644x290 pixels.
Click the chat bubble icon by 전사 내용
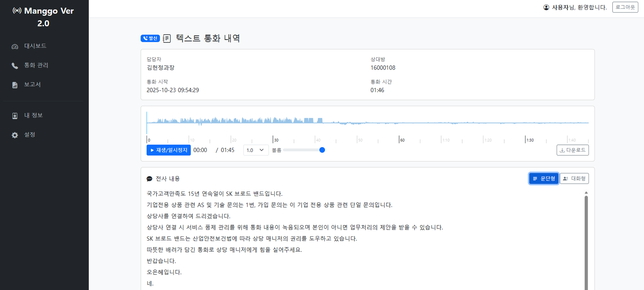[150, 179]
